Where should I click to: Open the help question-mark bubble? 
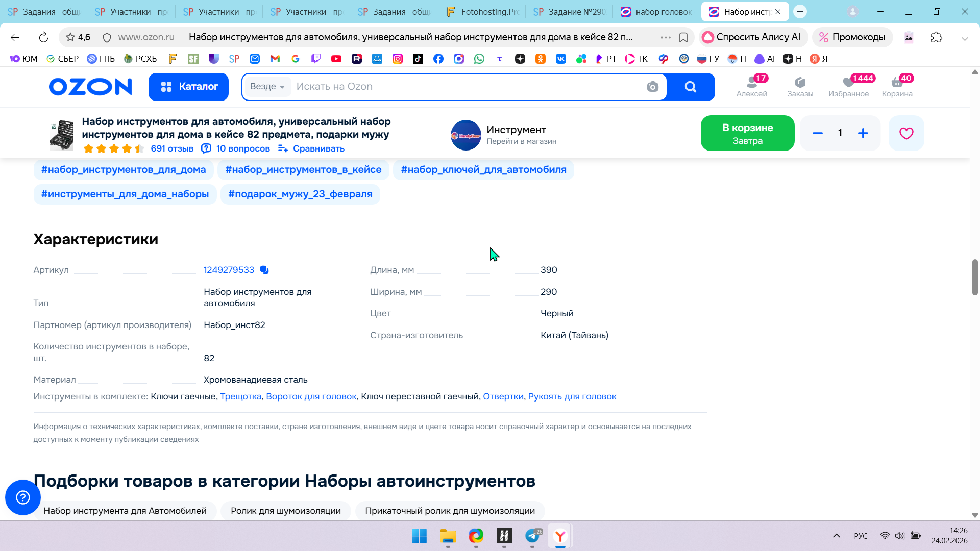pyautogui.click(x=23, y=497)
